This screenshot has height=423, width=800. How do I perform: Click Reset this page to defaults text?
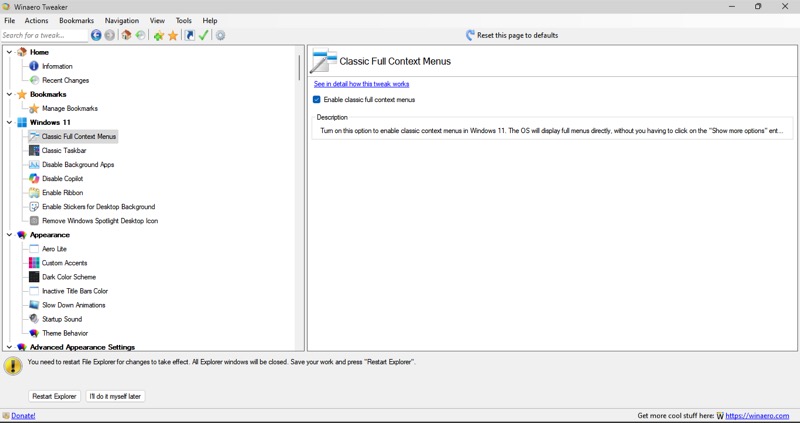[517, 35]
